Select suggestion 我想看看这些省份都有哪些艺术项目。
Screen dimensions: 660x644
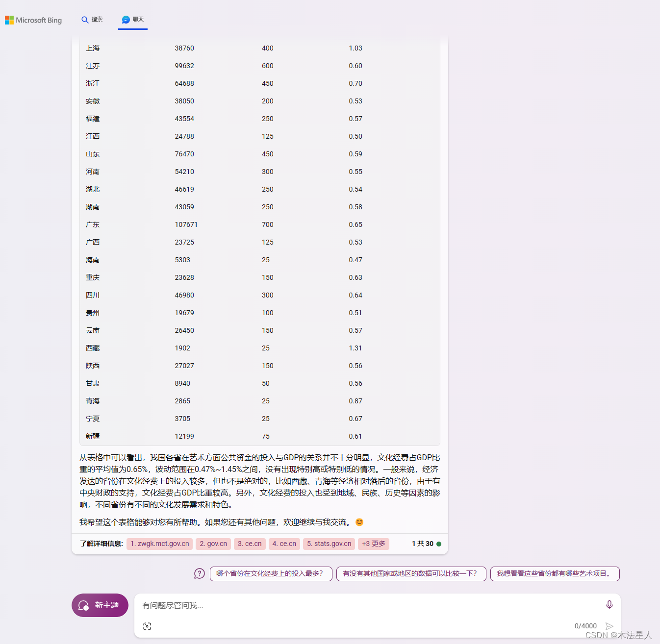click(555, 573)
